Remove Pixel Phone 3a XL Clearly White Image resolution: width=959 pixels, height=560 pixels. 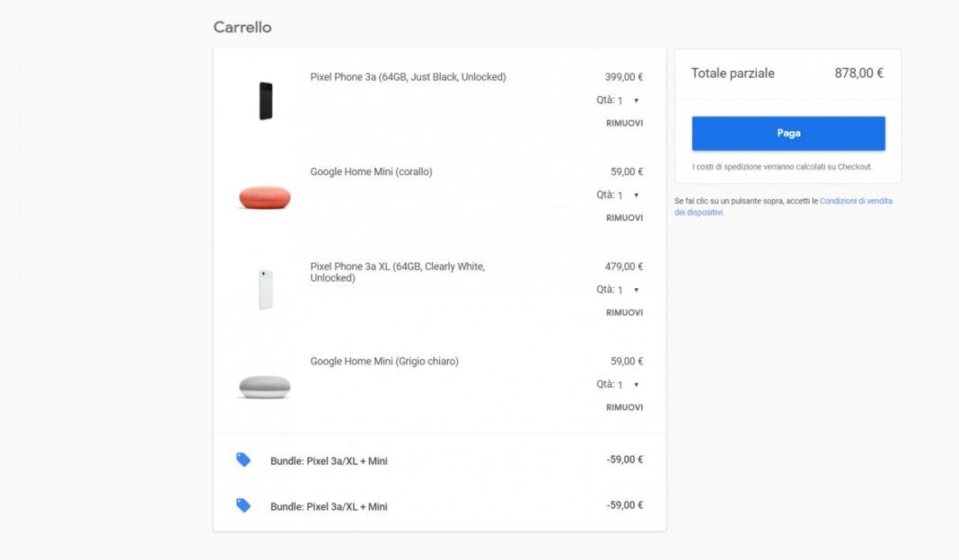pos(624,312)
